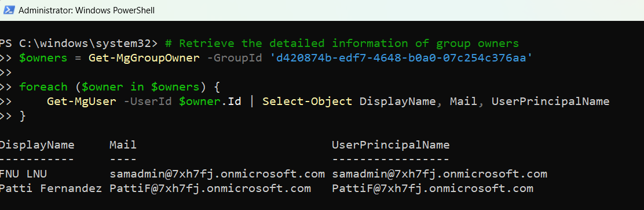644x210 pixels.
Task: Click samadmin address under UserPrincipalName
Action: tap(440, 174)
